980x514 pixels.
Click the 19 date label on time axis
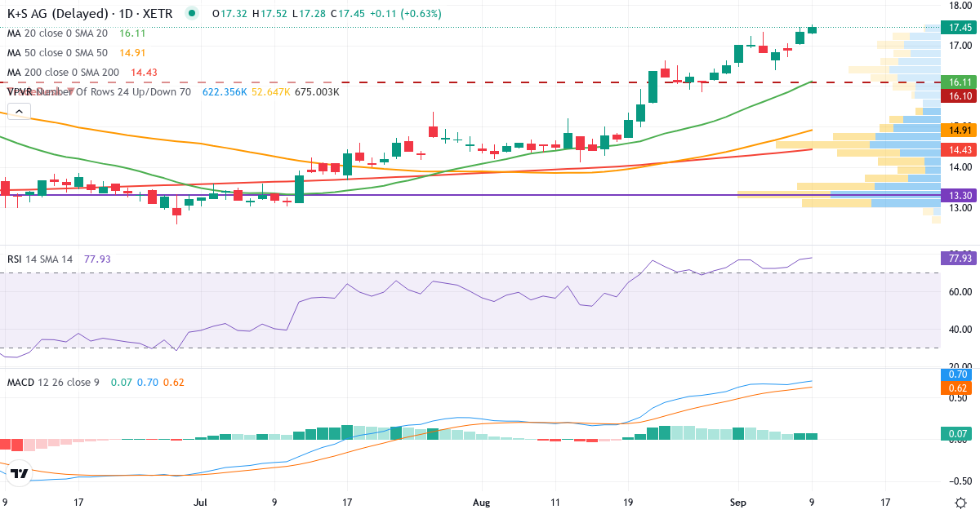627,503
